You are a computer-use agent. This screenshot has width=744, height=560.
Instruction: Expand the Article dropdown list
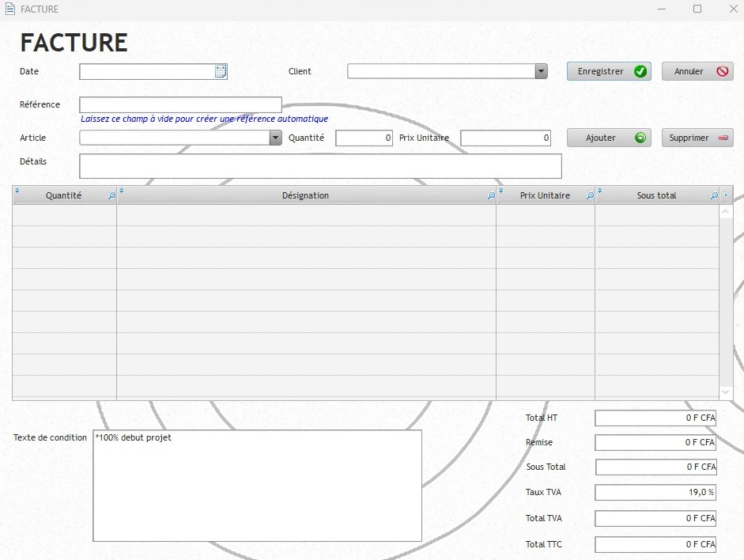275,138
